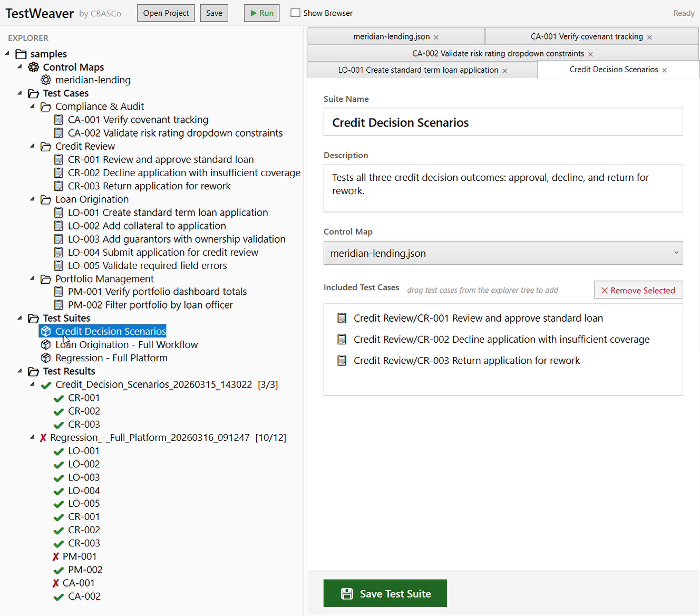Click the Control Maps gear icon

(x=33, y=67)
